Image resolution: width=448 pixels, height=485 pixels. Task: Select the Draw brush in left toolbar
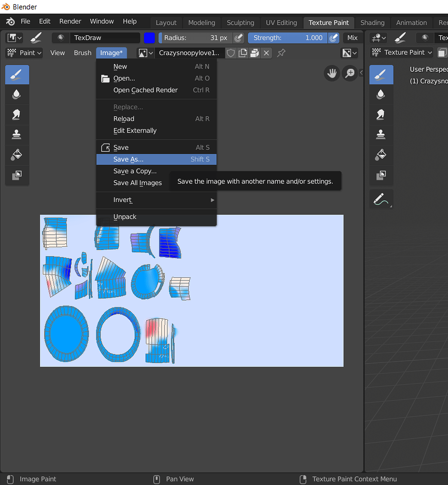tap(17, 75)
